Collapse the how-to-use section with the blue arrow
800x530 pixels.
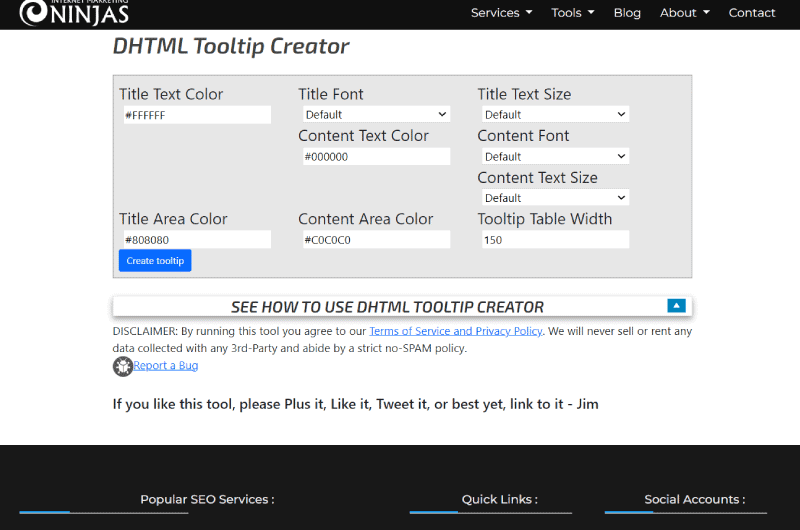(x=676, y=306)
